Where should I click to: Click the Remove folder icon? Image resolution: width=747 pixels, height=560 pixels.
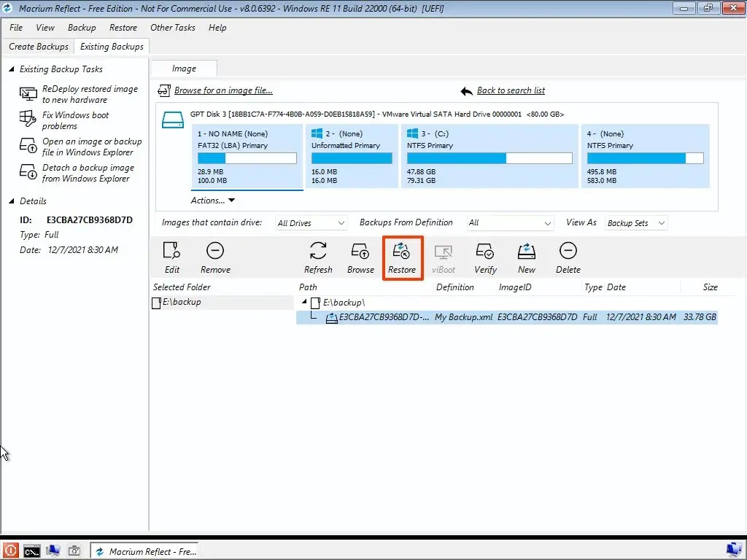pos(215,251)
